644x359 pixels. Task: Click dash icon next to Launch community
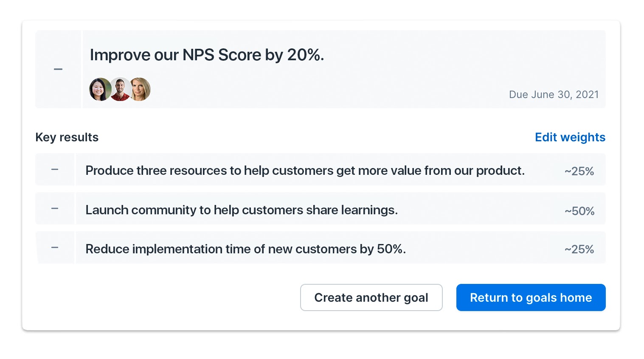click(x=55, y=208)
